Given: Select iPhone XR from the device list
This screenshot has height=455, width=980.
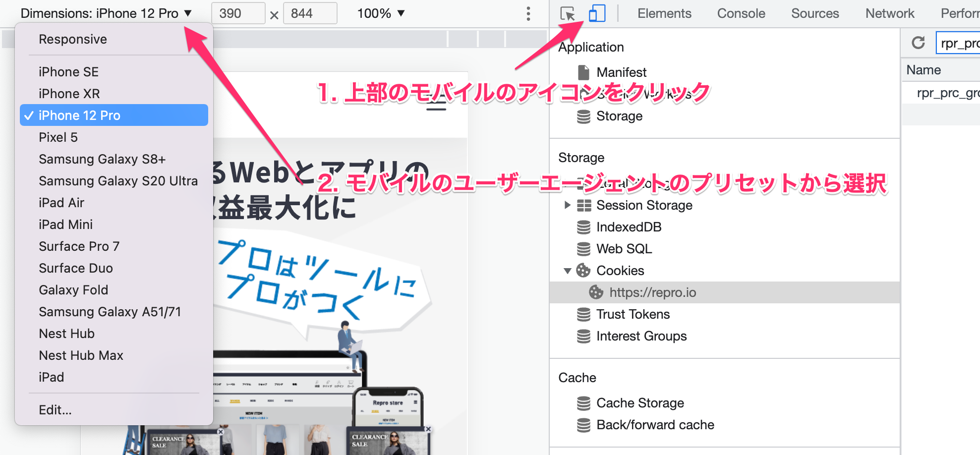Looking at the screenshot, I should [114, 94].
